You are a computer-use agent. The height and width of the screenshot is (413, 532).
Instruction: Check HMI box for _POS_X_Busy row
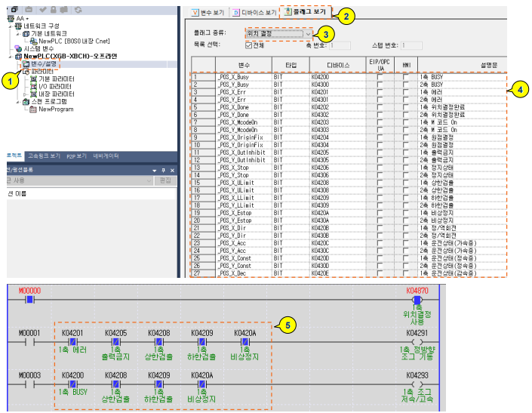(x=405, y=77)
